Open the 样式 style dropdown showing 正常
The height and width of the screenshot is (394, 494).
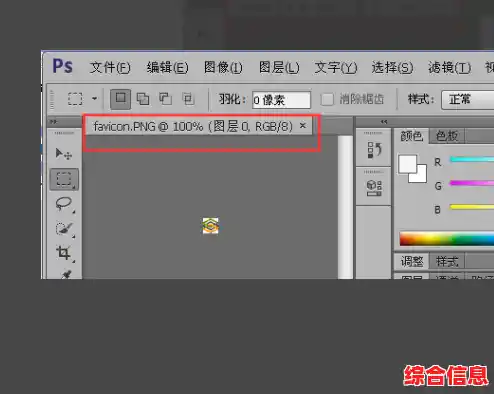467,100
